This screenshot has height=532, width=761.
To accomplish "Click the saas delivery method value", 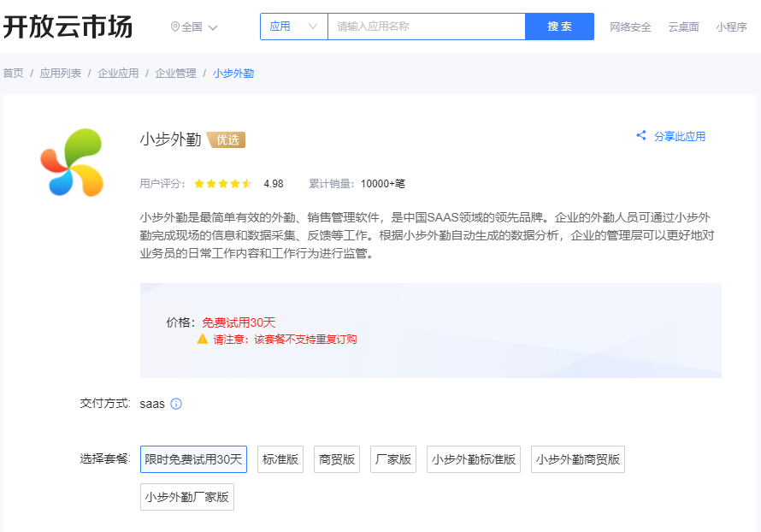I will click(x=152, y=404).
